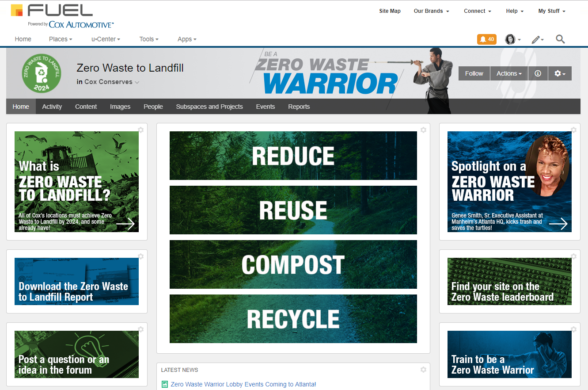Open the Places dropdown
The height and width of the screenshot is (390, 588).
[x=61, y=39]
